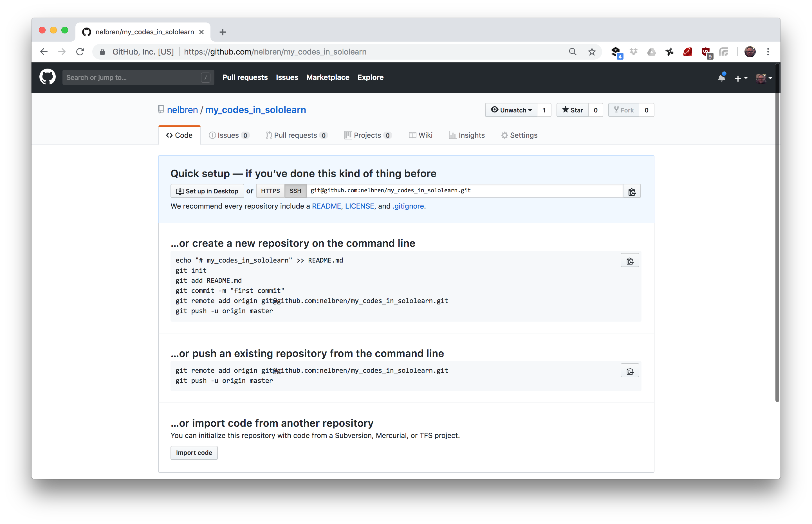The height and width of the screenshot is (524, 812).
Task: Open the notifications bell
Action: click(x=721, y=78)
